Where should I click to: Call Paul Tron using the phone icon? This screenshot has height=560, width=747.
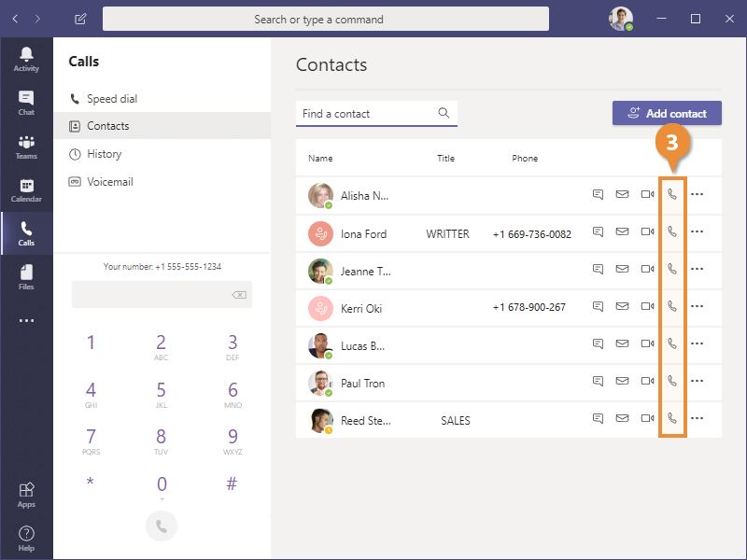pyautogui.click(x=672, y=381)
